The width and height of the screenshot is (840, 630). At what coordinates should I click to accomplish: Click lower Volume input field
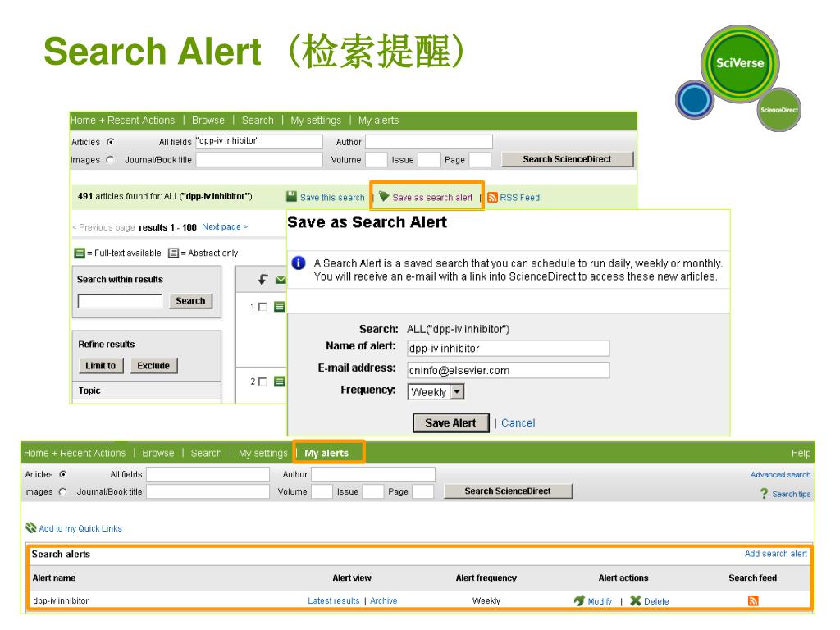pos(322,491)
